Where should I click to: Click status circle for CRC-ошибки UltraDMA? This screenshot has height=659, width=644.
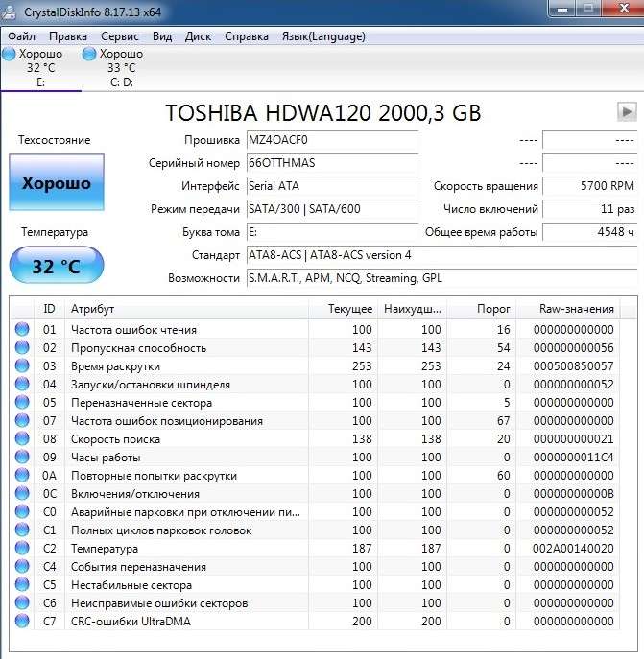click(22, 622)
